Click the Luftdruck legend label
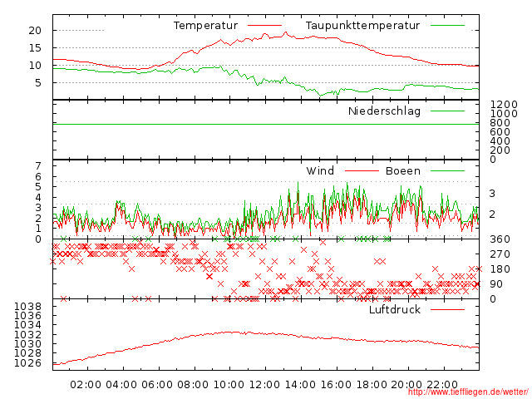Screen dimensions: 532x399 pos(395,309)
